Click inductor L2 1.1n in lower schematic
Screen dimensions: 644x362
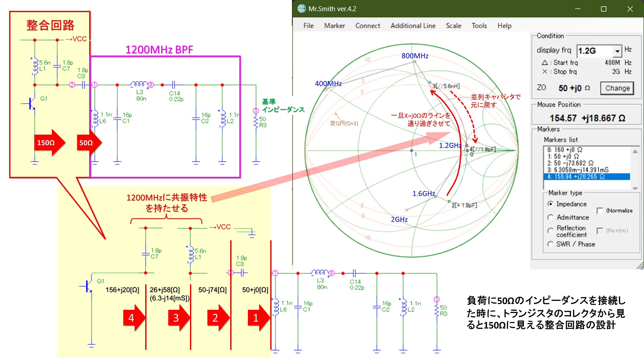403,307
